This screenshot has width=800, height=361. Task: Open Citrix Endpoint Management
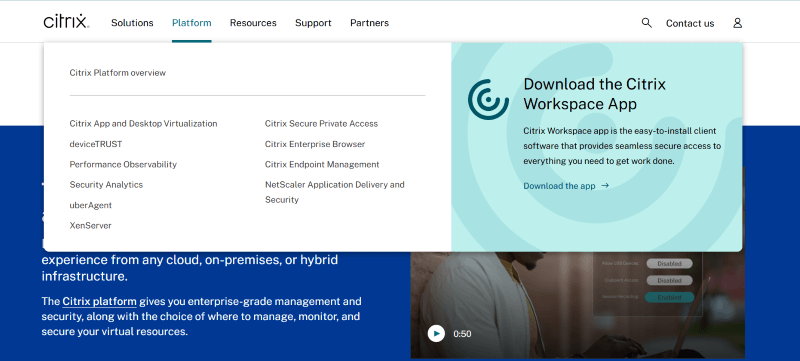322,164
